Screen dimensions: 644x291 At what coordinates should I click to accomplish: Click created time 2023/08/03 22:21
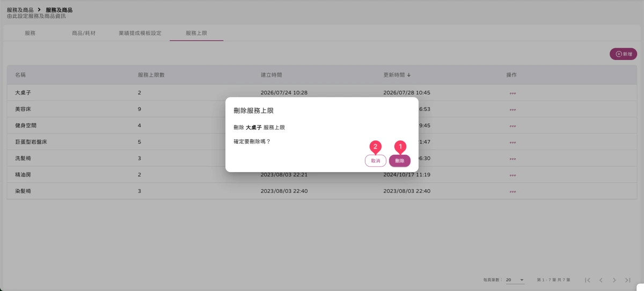[x=284, y=175]
